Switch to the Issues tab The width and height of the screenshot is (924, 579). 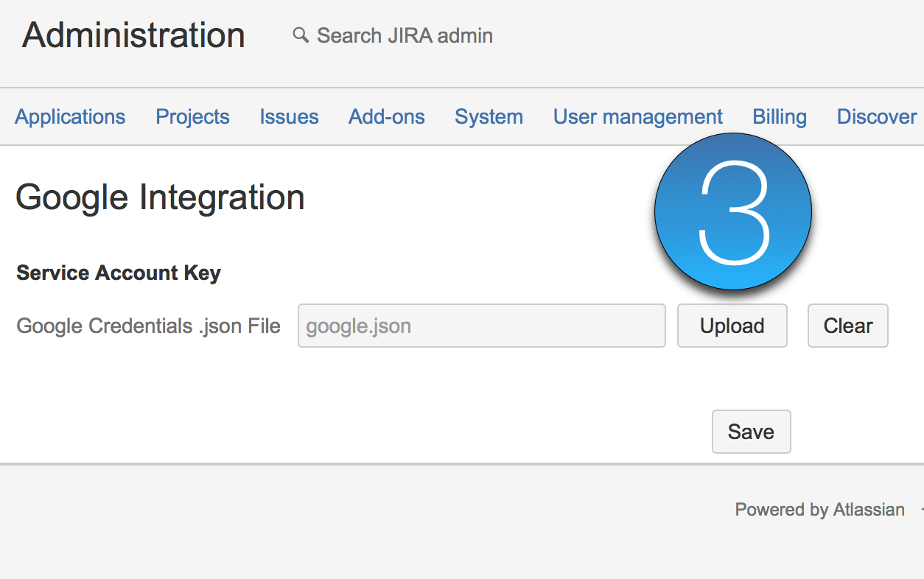[289, 116]
